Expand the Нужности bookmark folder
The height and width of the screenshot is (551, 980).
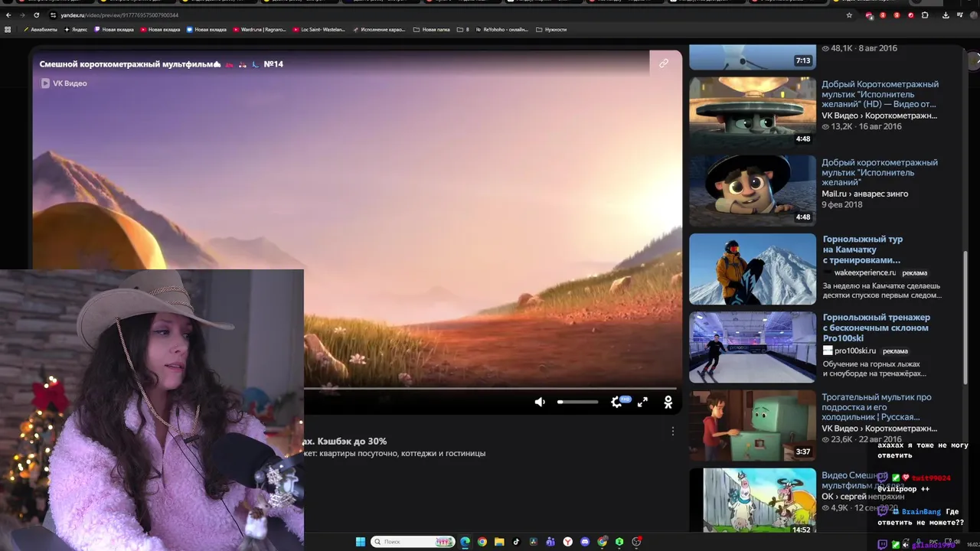551,30
